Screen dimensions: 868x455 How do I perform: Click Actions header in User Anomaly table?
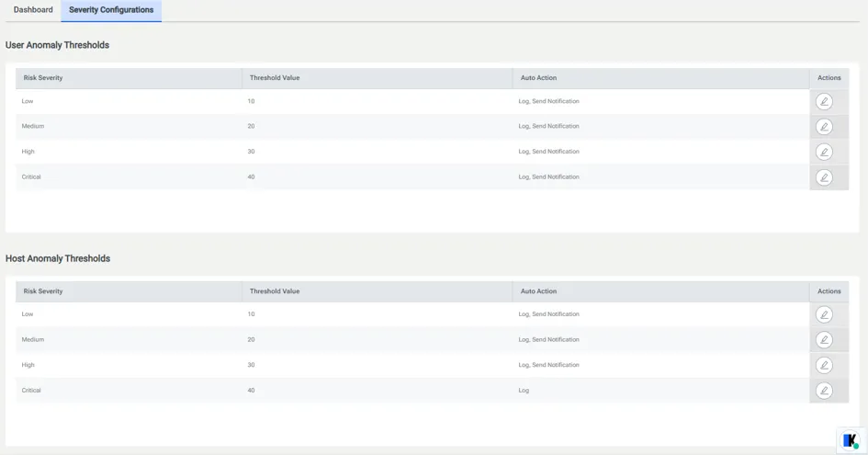click(829, 78)
